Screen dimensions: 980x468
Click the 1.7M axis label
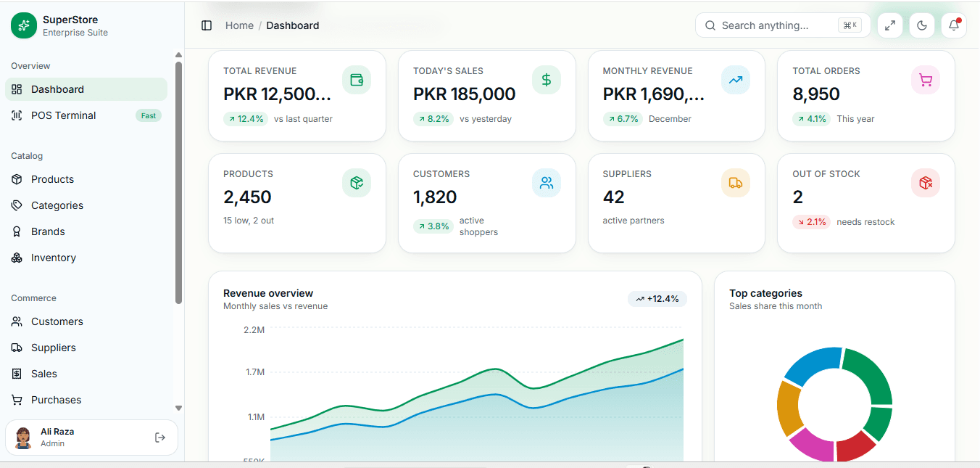(x=255, y=372)
